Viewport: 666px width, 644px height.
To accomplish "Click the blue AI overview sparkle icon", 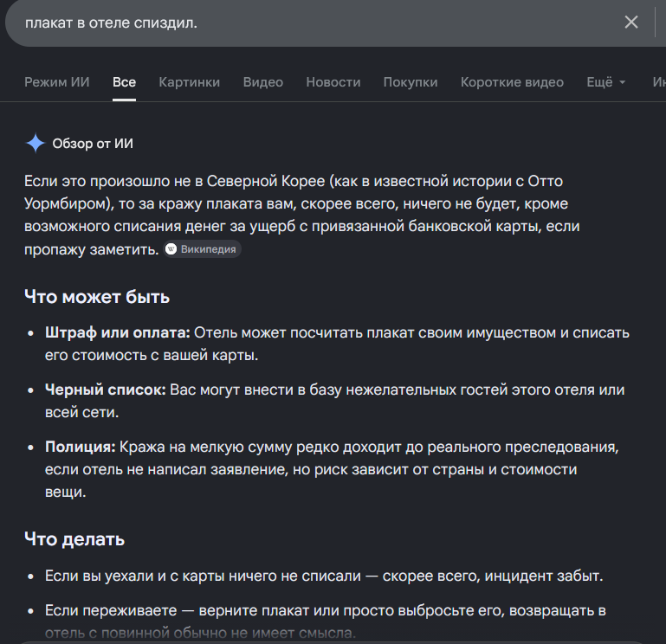I will [36, 143].
